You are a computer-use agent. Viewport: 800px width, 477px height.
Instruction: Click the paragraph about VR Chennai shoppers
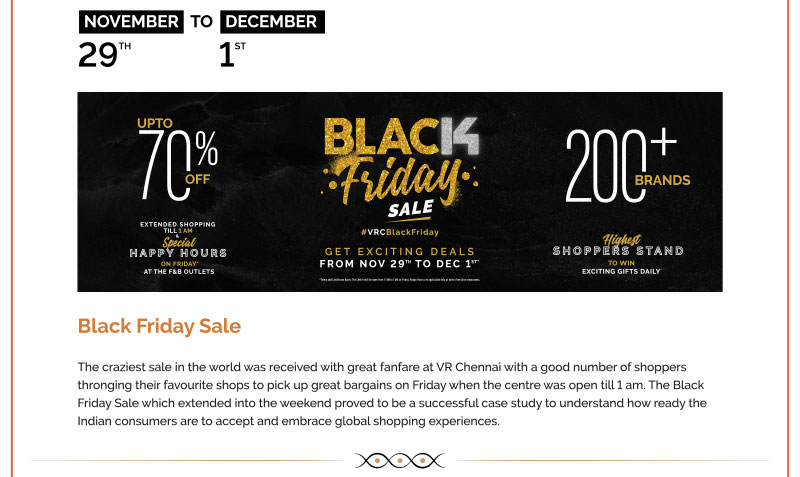point(392,394)
